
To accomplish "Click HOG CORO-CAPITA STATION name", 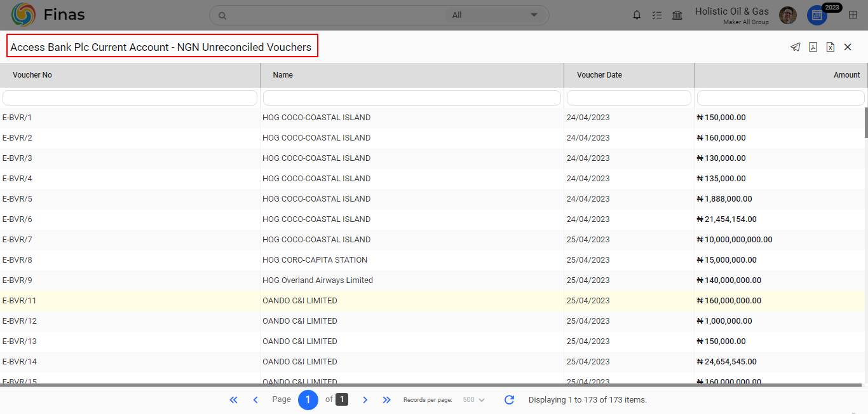I will click(315, 260).
